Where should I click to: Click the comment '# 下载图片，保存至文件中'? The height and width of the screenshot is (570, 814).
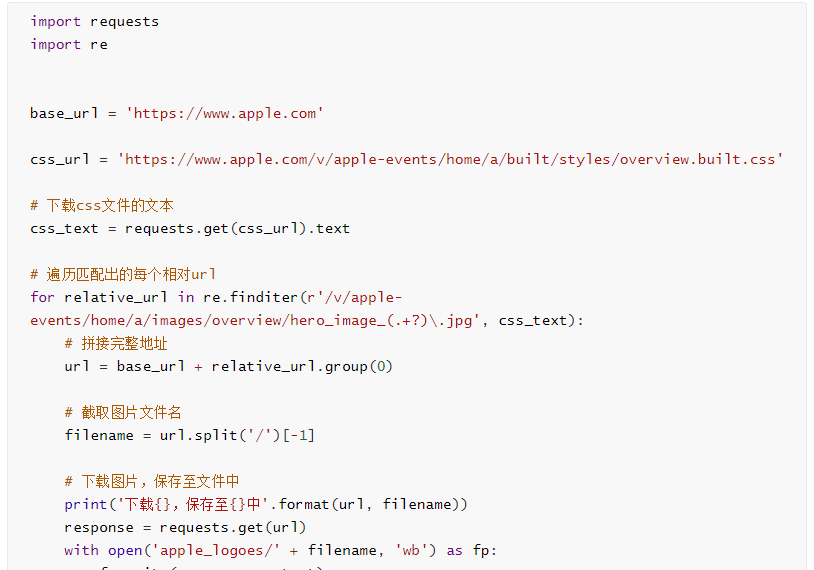(152, 481)
